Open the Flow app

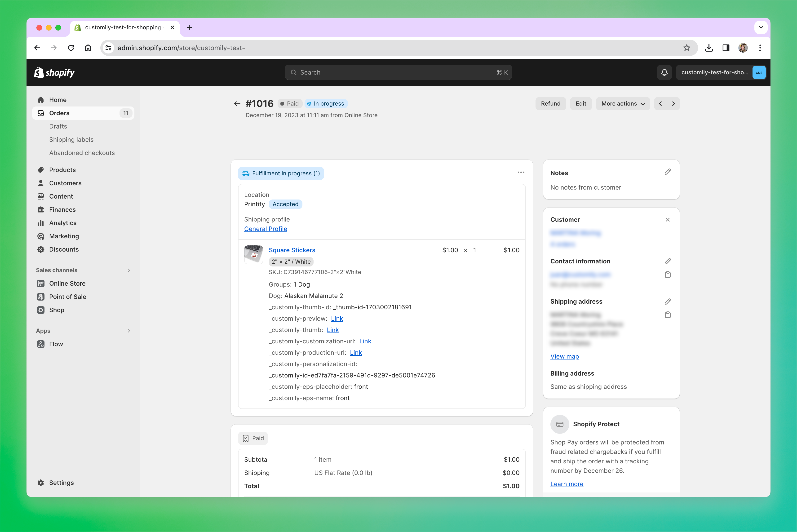pos(56,344)
